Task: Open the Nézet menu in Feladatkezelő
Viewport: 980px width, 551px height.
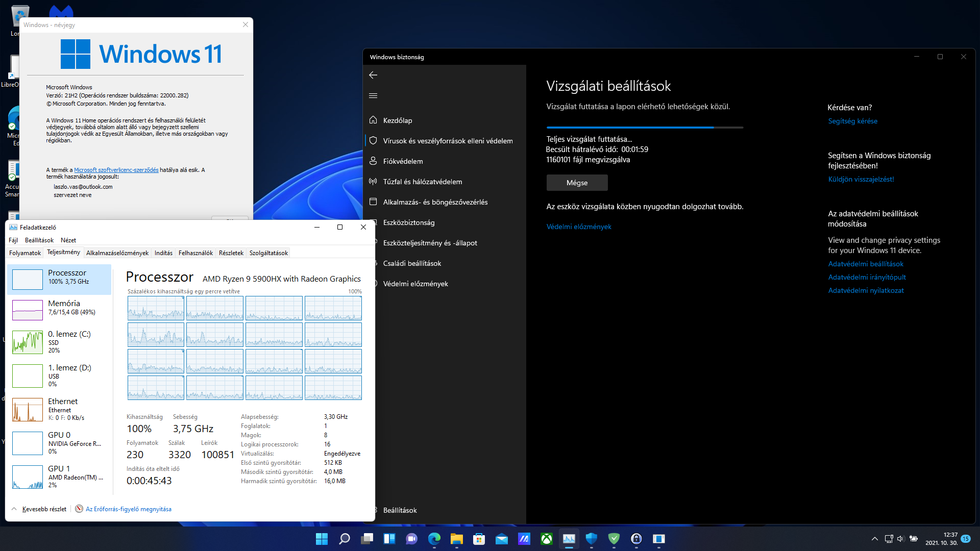Action: 68,240
